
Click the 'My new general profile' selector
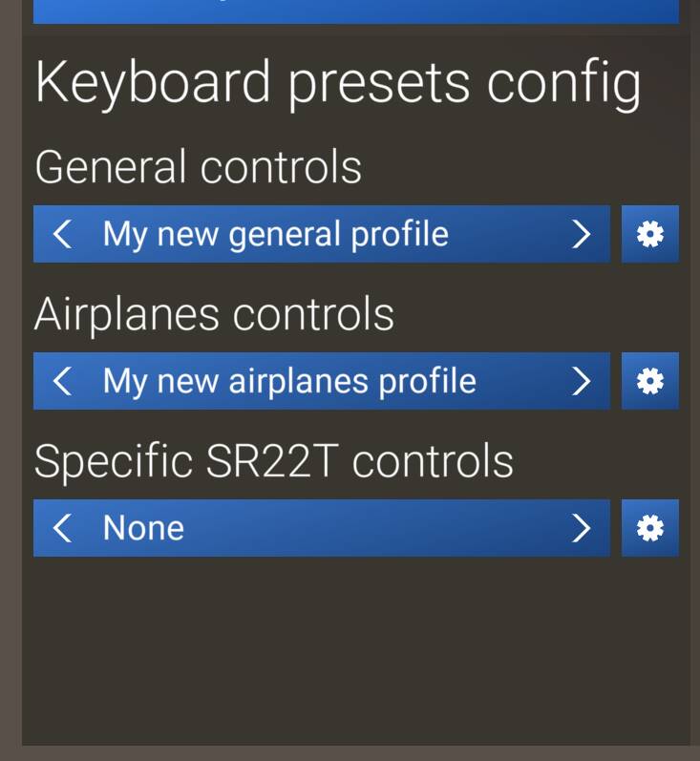coord(275,234)
